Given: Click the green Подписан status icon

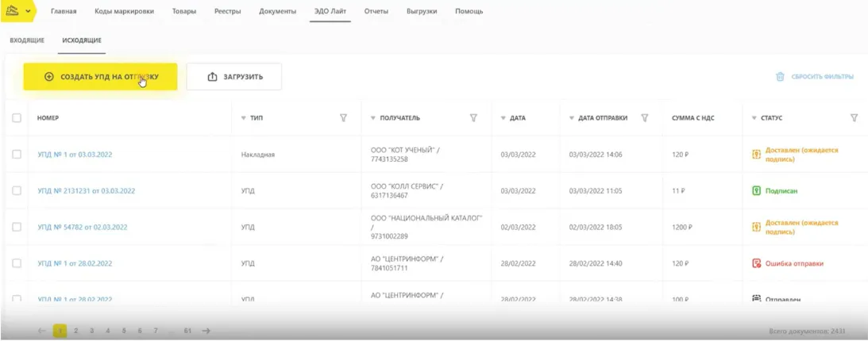Looking at the screenshot, I should (x=757, y=191).
